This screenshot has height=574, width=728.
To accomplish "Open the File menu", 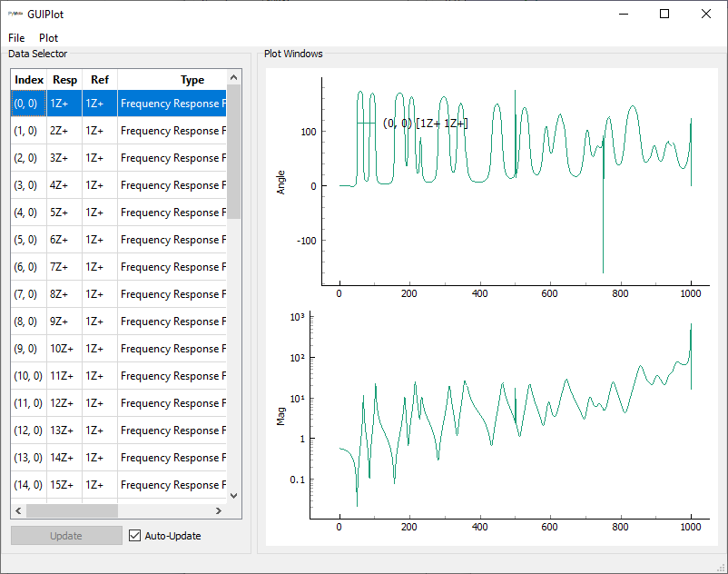I will pos(16,38).
